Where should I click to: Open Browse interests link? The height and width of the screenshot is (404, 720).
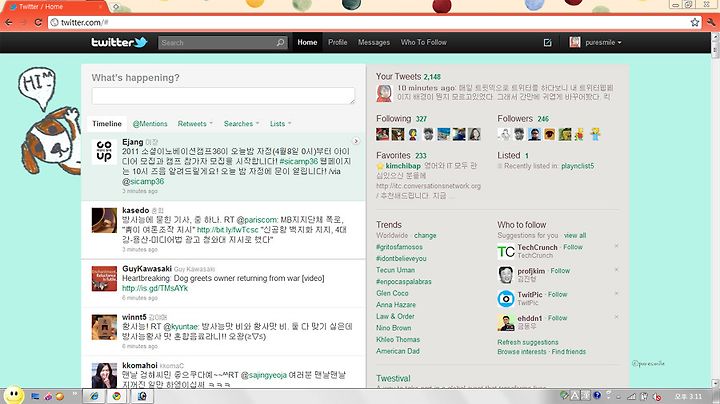[x=522, y=352]
